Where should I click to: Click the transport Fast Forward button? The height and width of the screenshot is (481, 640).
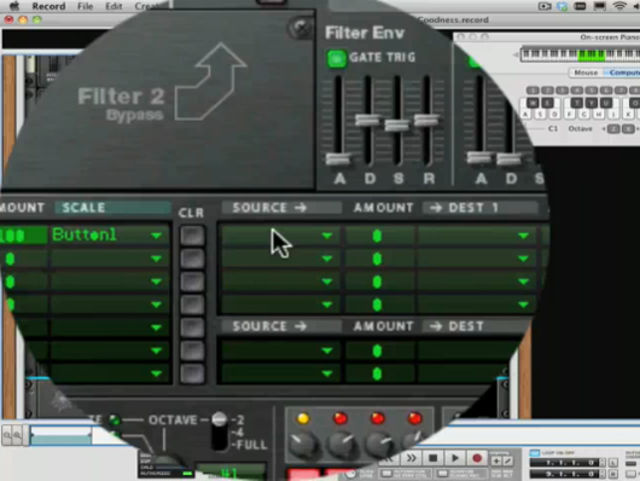[x=411, y=458]
